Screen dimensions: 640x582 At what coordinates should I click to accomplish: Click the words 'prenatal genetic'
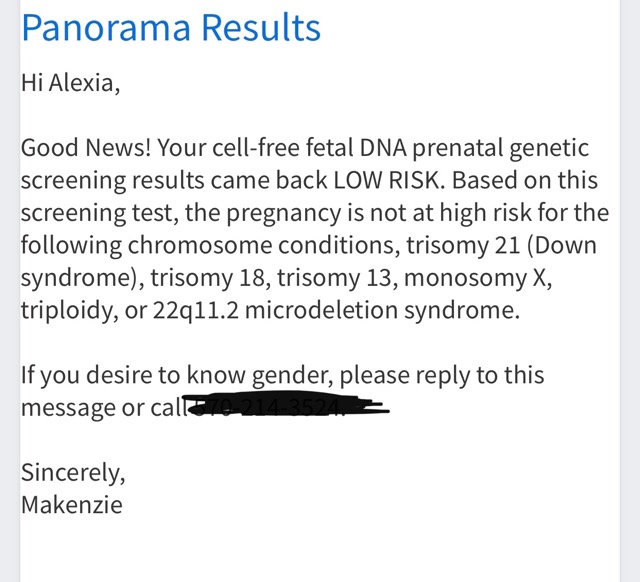(x=501, y=148)
